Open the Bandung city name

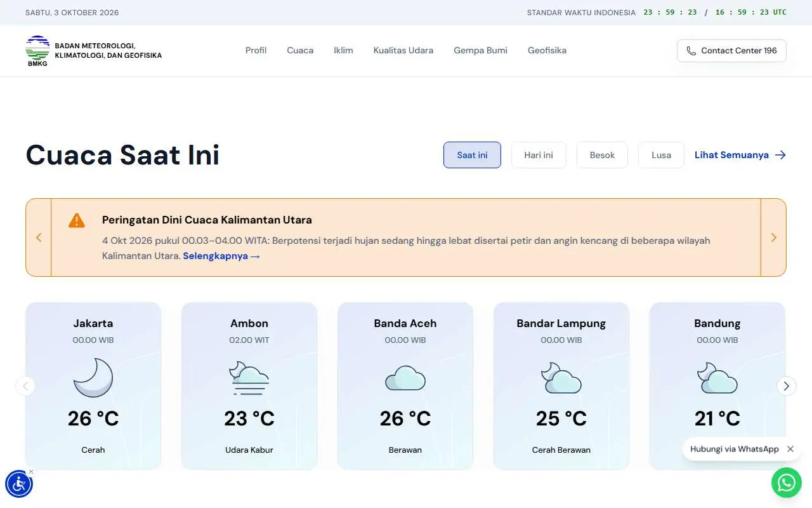coord(717,323)
